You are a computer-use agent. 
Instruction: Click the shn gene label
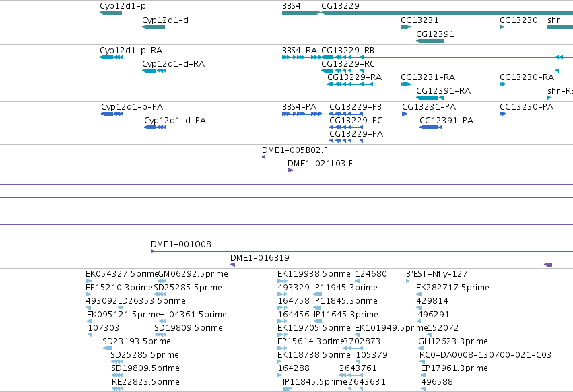click(554, 20)
